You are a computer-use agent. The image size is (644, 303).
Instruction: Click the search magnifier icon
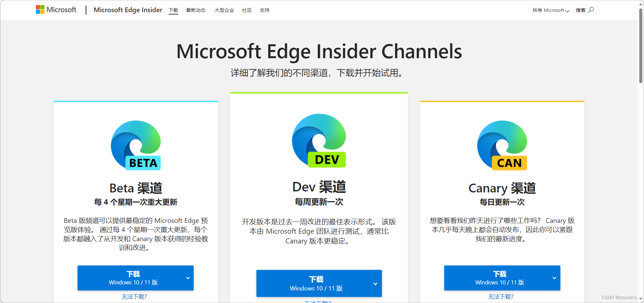pyautogui.click(x=591, y=10)
